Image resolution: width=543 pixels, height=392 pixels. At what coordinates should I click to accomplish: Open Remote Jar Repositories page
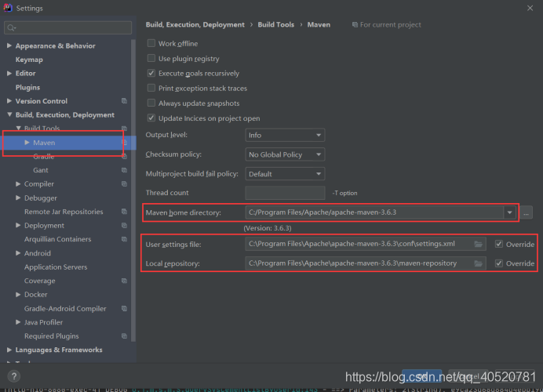pos(64,212)
